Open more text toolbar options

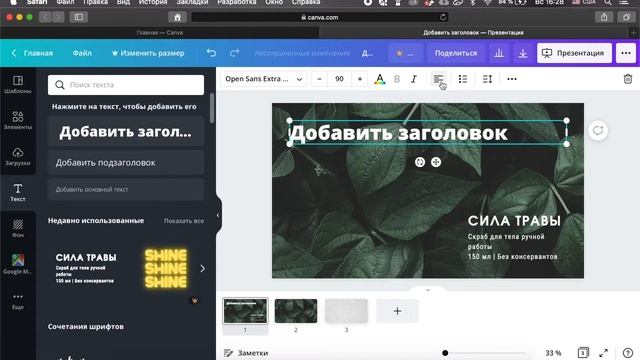[x=512, y=79]
